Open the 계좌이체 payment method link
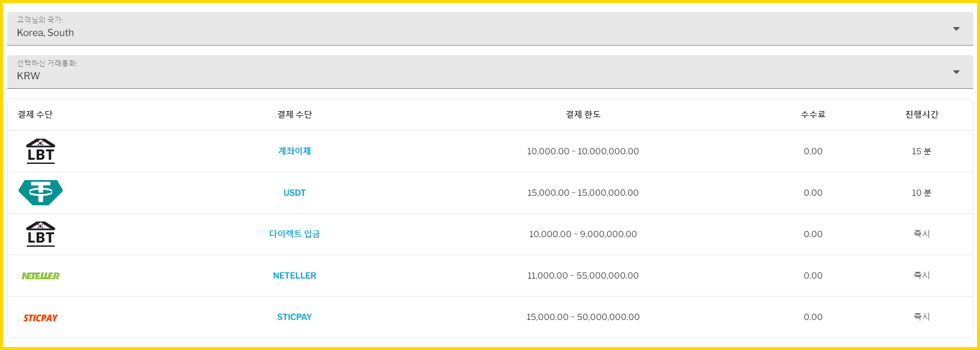 (x=294, y=151)
